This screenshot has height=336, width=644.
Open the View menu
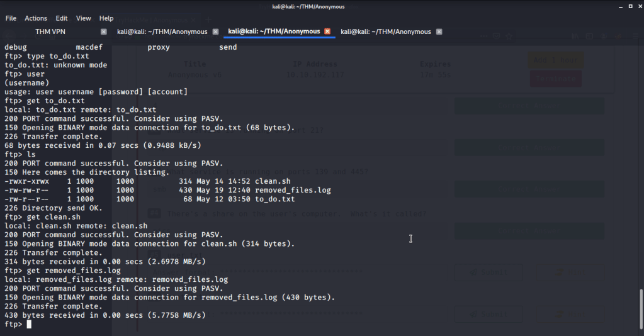(84, 18)
